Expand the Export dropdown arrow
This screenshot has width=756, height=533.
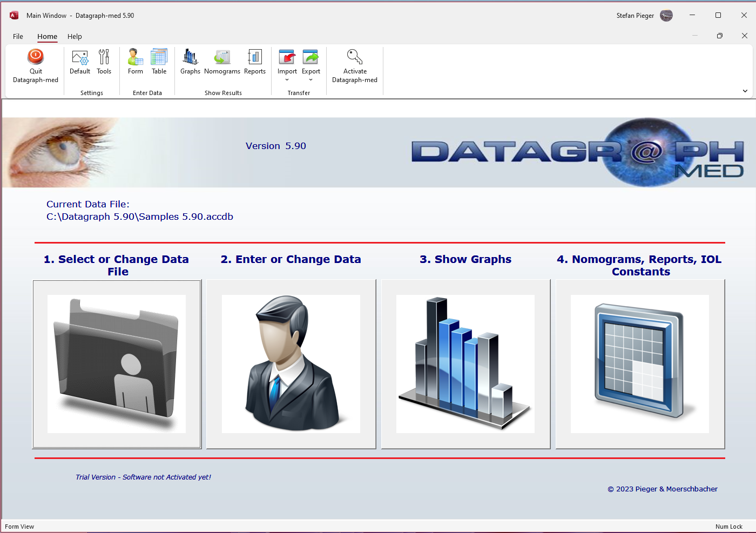(311, 80)
